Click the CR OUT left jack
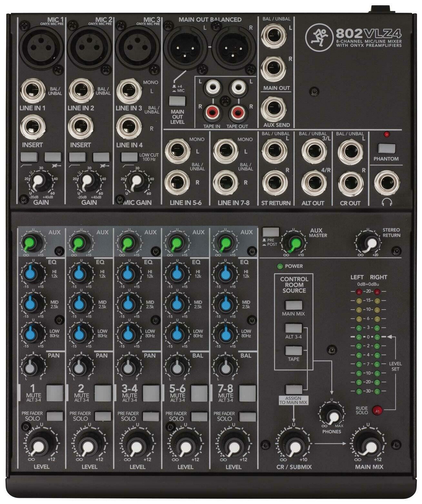 (351, 151)
